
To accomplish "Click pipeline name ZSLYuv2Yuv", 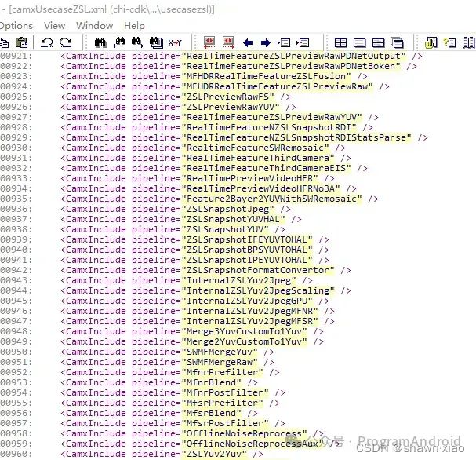I will (x=214, y=454).
